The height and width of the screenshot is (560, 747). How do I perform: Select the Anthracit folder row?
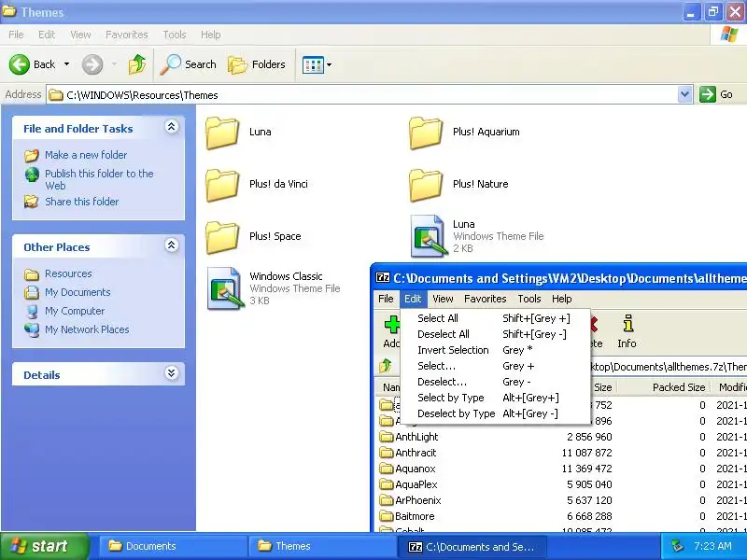pyautogui.click(x=562, y=453)
